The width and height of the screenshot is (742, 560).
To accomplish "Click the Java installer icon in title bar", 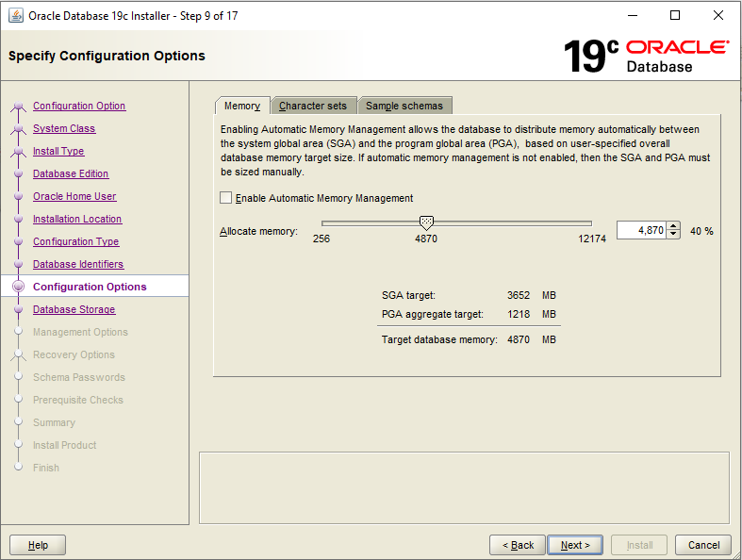I will (x=16, y=16).
